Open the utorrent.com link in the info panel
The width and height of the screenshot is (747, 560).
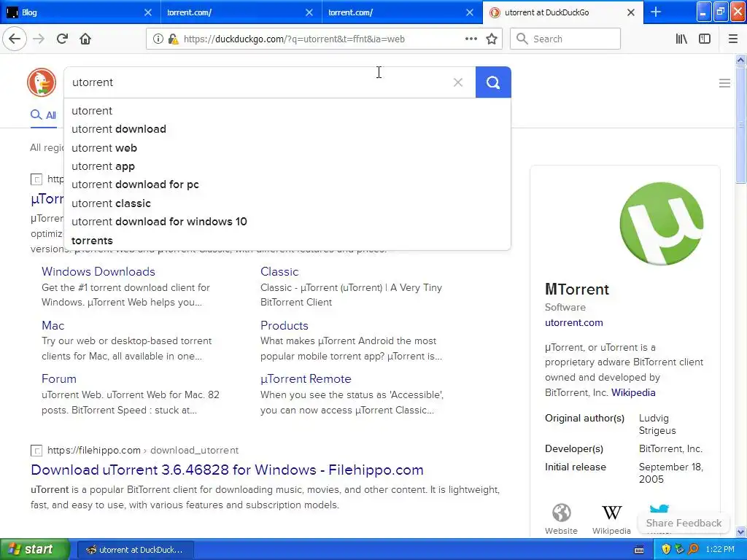(x=573, y=323)
